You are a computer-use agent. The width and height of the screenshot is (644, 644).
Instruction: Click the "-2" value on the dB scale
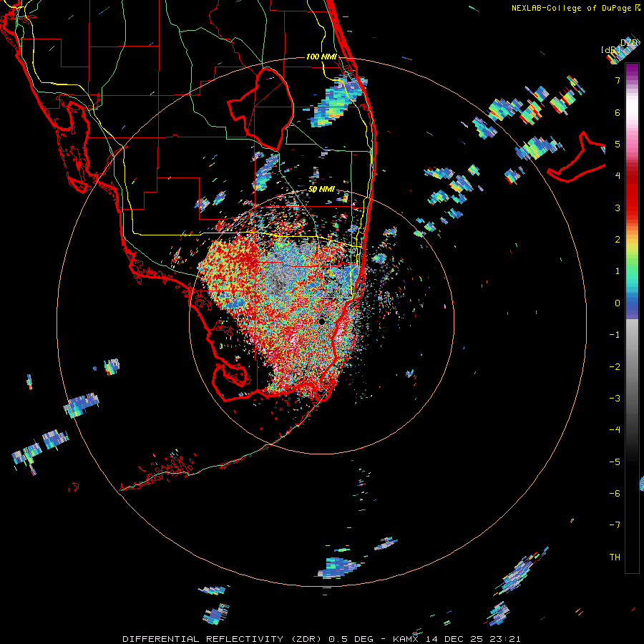pos(615,366)
